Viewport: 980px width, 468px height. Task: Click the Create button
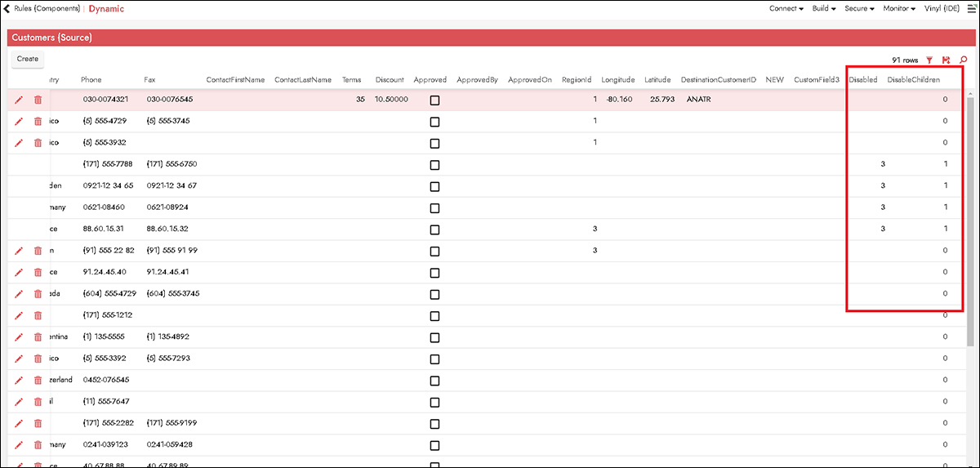click(28, 59)
